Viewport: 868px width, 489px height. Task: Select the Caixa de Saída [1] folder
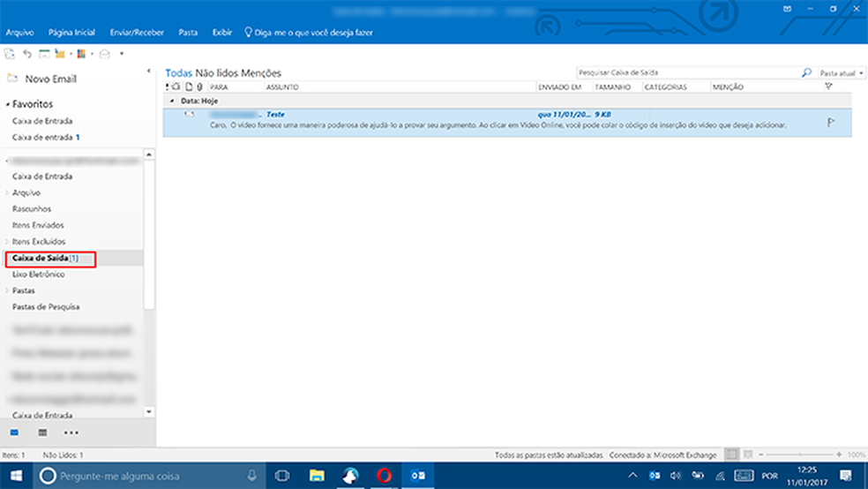coord(45,258)
